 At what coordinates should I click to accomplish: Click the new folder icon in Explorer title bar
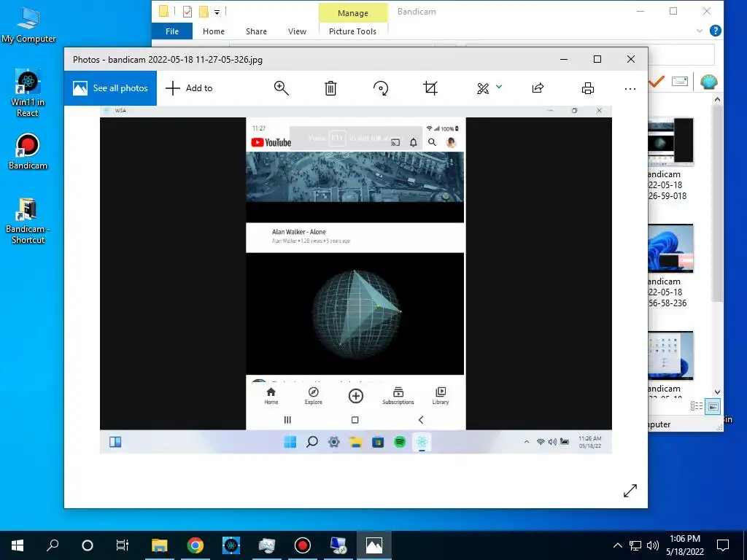point(204,12)
